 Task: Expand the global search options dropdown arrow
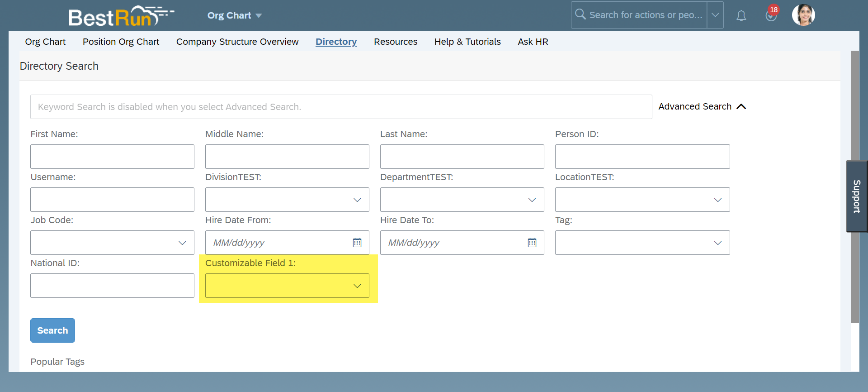715,15
